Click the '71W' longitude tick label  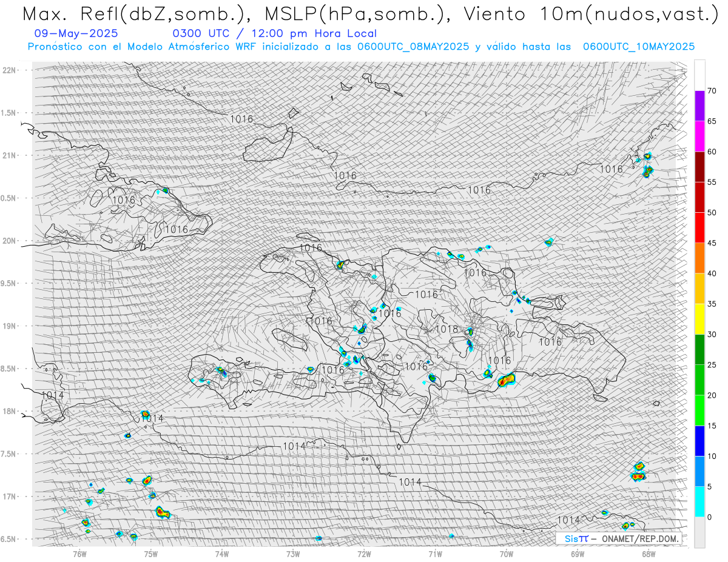[x=435, y=554]
